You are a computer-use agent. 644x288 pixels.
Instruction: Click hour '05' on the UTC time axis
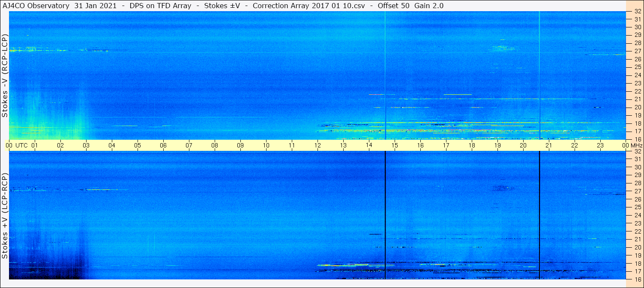click(138, 145)
